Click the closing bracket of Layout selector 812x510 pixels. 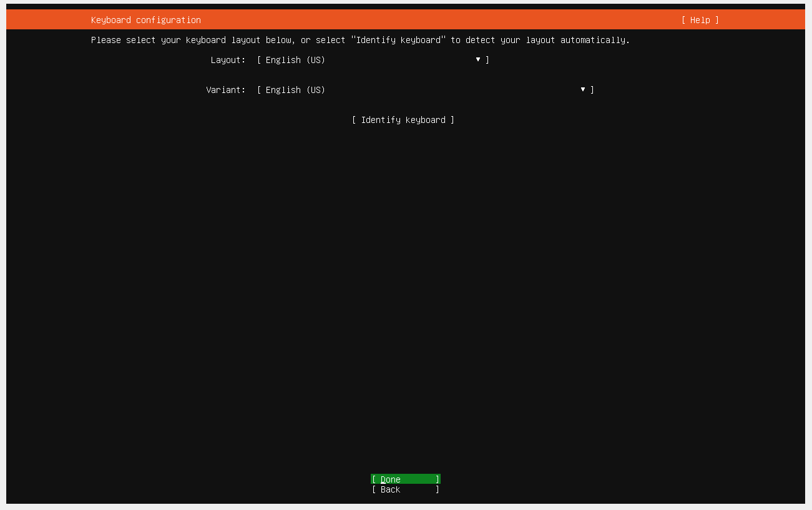tap(487, 60)
